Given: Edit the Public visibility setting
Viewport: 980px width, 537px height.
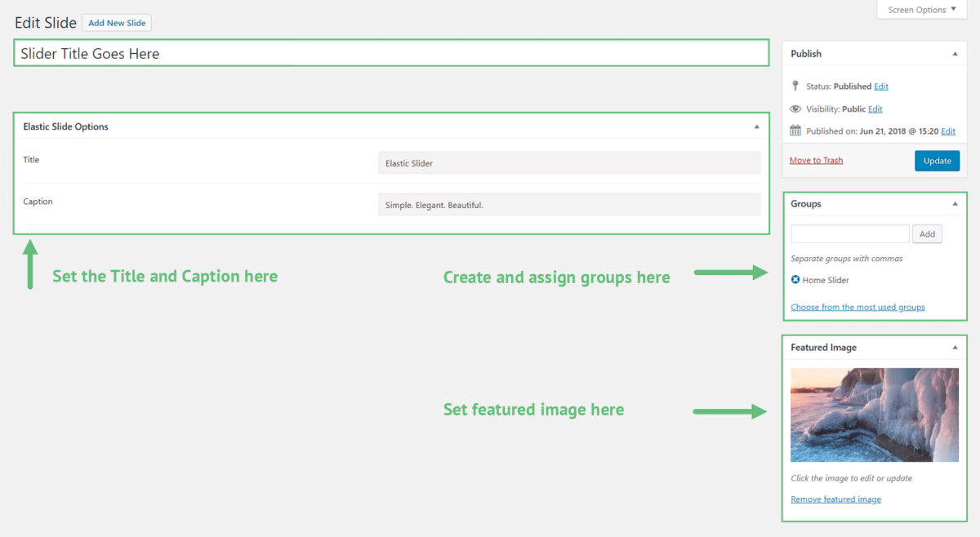Looking at the screenshot, I should click(x=875, y=109).
